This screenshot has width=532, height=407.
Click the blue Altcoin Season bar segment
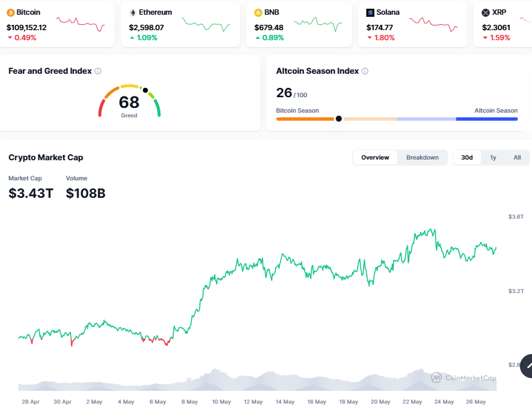click(x=487, y=119)
